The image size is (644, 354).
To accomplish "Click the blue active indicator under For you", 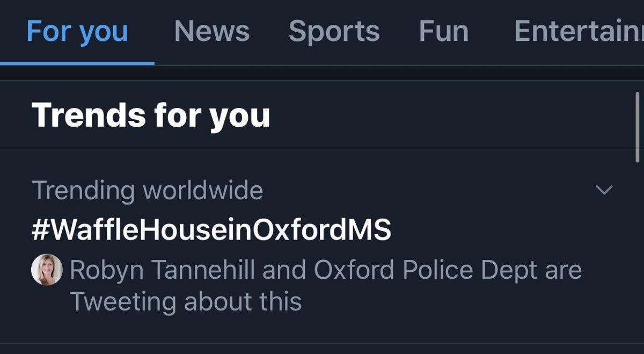I will point(77,63).
